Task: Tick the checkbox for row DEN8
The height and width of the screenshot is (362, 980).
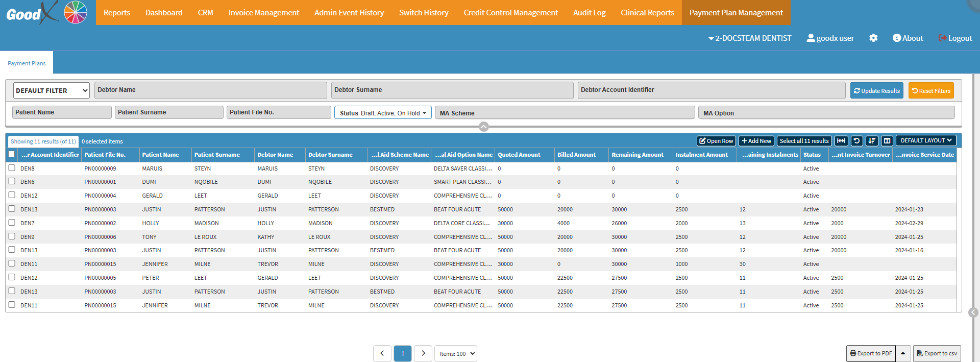Action: tap(12, 168)
